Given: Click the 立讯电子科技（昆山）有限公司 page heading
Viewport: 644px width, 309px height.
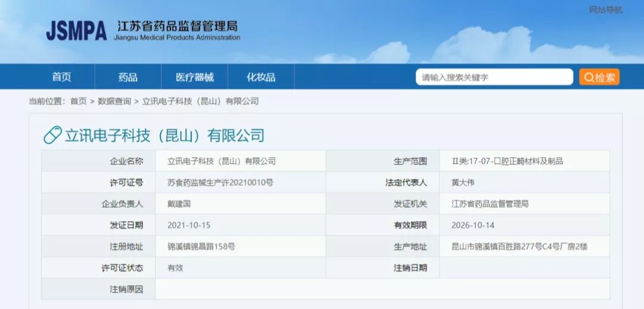Looking at the screenshot, I should pyautogui.click(x=164, y=135).
